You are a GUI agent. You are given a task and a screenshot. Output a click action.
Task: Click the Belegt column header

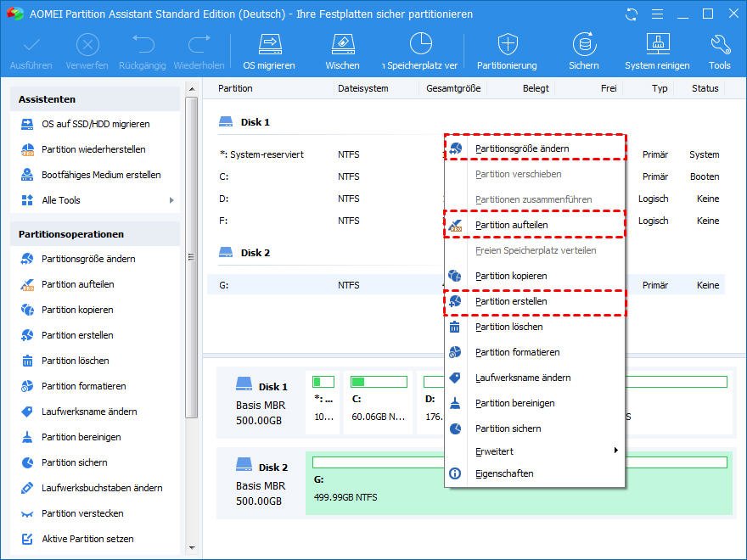coord(536,88)
